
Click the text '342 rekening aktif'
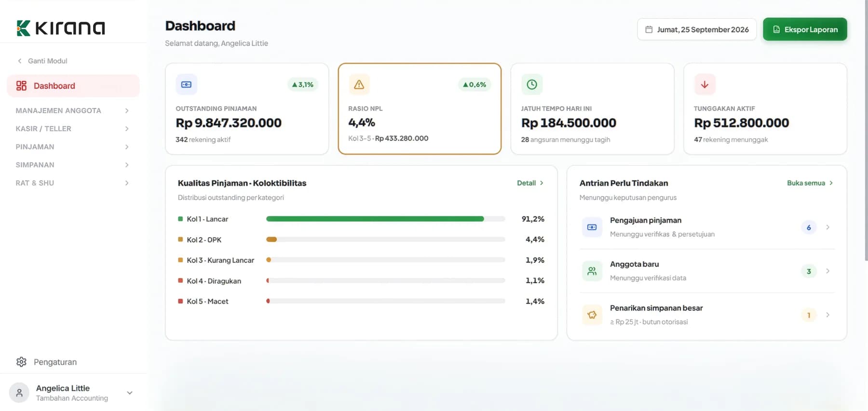pos(203,139)
